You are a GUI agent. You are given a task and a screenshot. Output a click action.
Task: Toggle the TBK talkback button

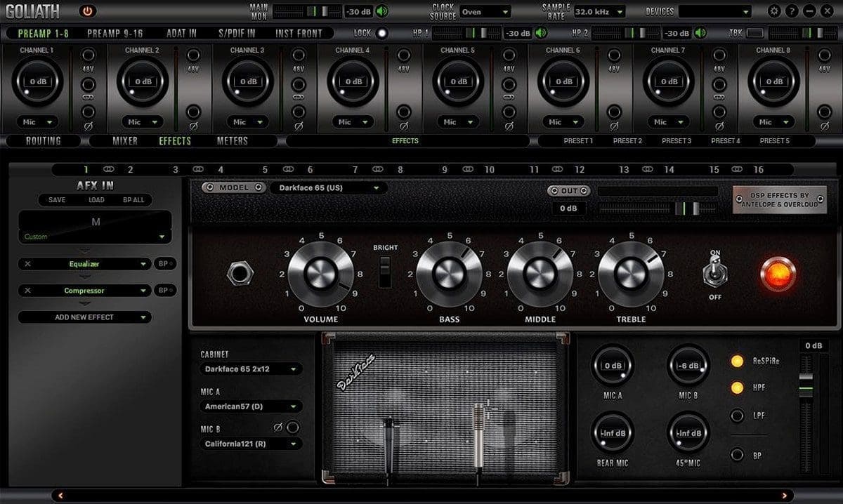[755, 33]
